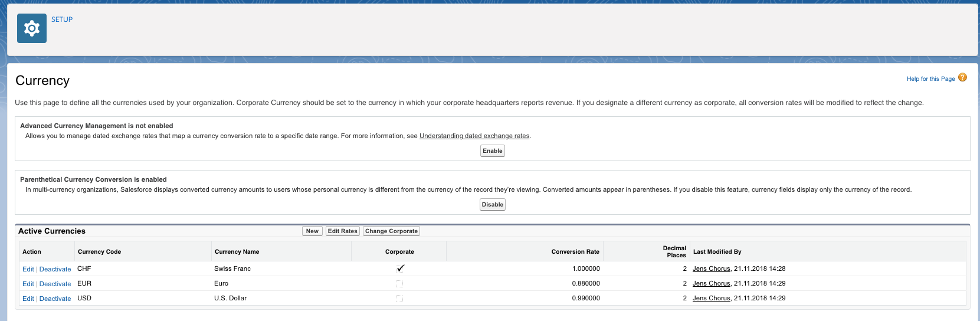Screen dimensions: 980x321
Task: Click Advanced Currency Management is not enabled heading
Action: pos(97,126)
